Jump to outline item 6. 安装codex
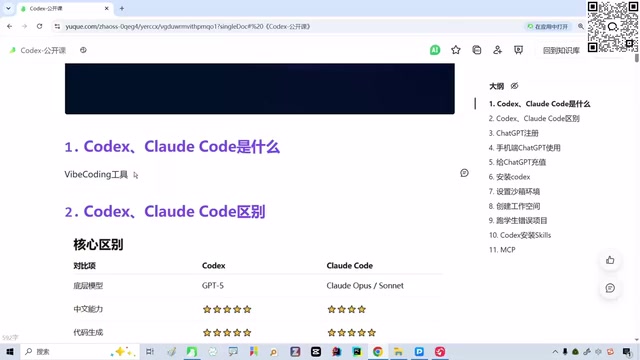The width and height of the screenshot is (640, 360). pos(509,177)
